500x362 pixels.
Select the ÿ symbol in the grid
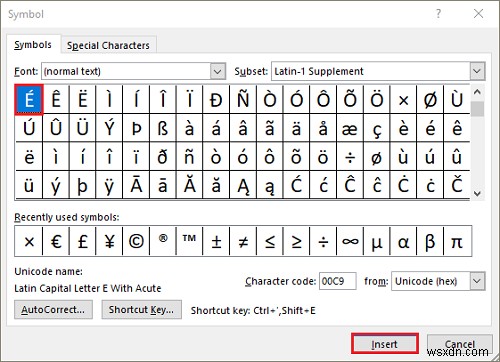(109, 185)
